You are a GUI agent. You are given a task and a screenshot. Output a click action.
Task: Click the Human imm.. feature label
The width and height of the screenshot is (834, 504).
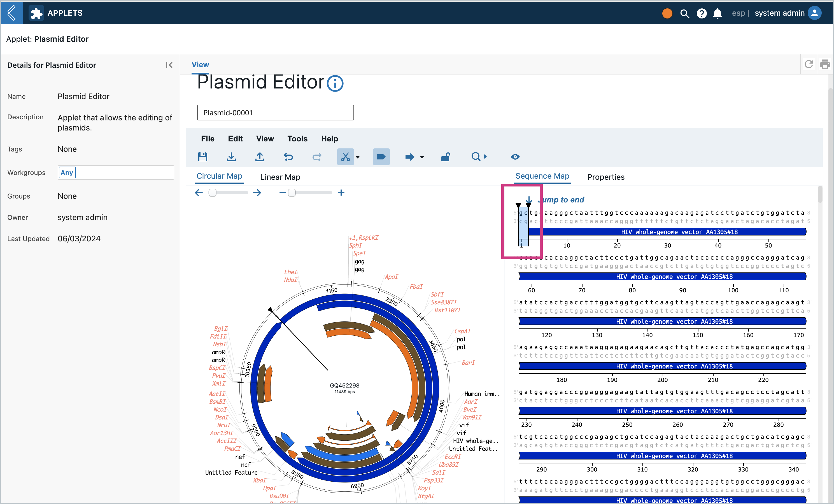point(482,394)
